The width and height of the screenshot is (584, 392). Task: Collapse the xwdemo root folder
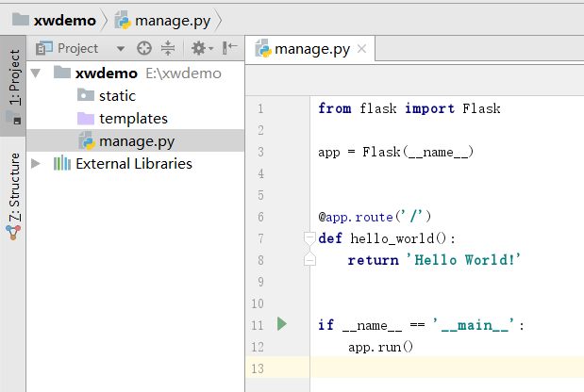coord(37,73)
